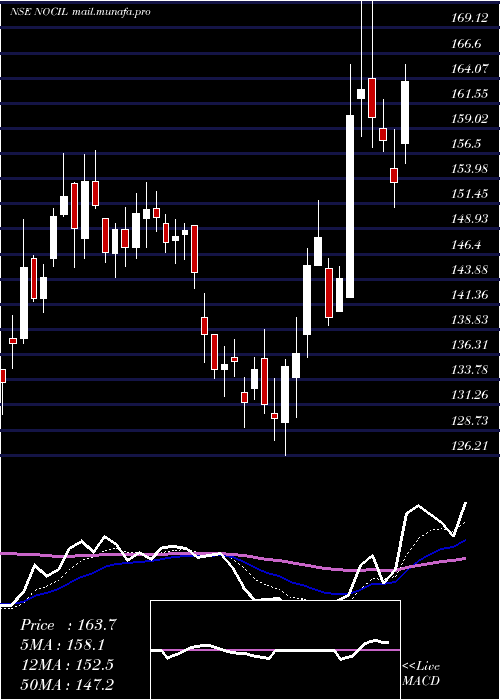Select the 126.21 price axis label
Screen dimensions: 500x700
(470, 445)
